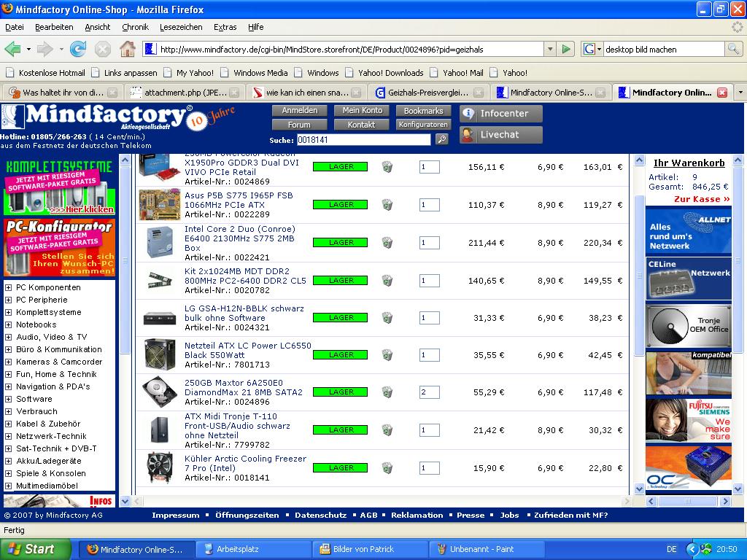Remove Maxtor 250GB drive with trash icon
747x560 pixels.
click(387, 392)
